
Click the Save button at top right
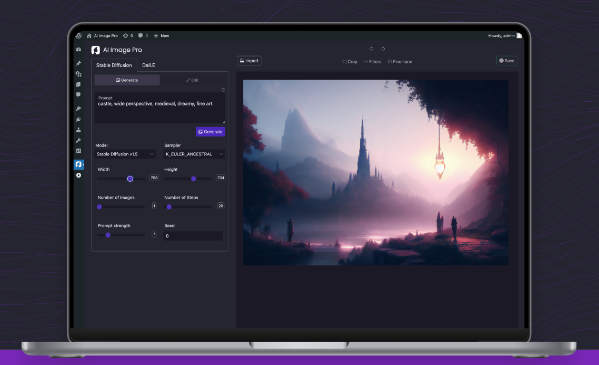point(507,61)
